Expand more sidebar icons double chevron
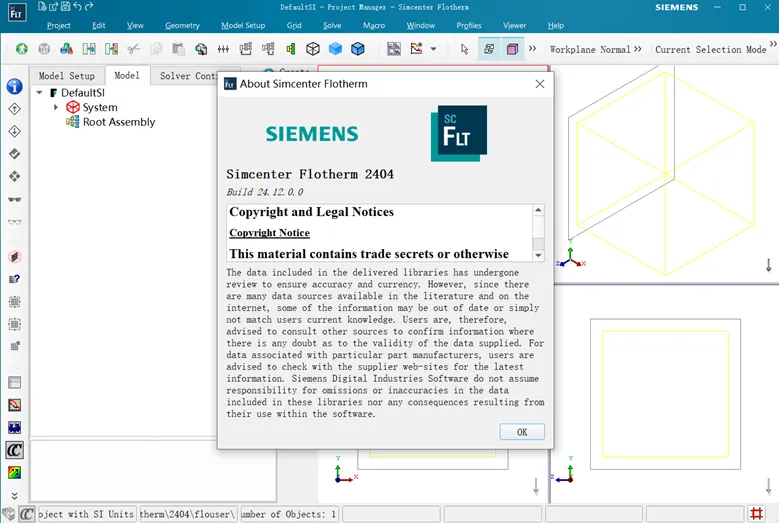The height and width of the screenshot is (523, 779). click(x=14, y=496)
